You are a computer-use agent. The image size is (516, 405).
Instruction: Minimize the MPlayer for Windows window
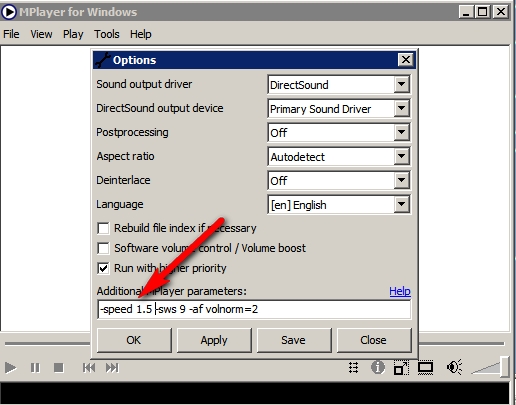[466, 12]
